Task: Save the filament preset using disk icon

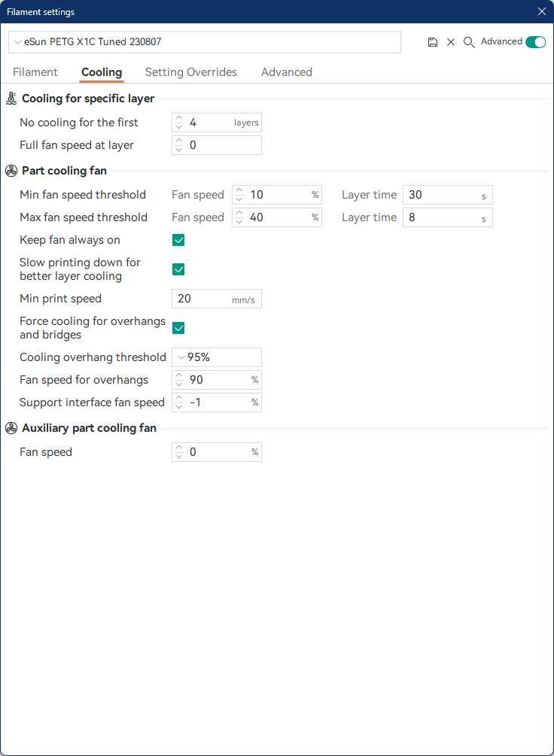Action: click(433, 42)
